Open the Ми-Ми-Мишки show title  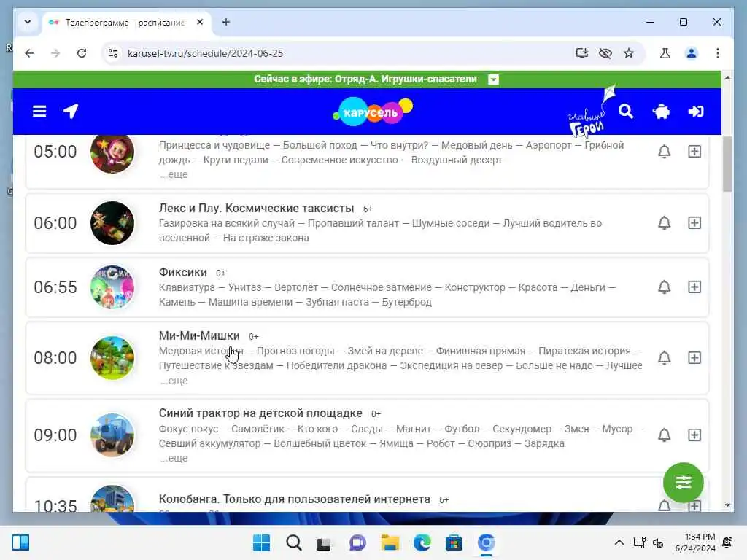(199, 335)
